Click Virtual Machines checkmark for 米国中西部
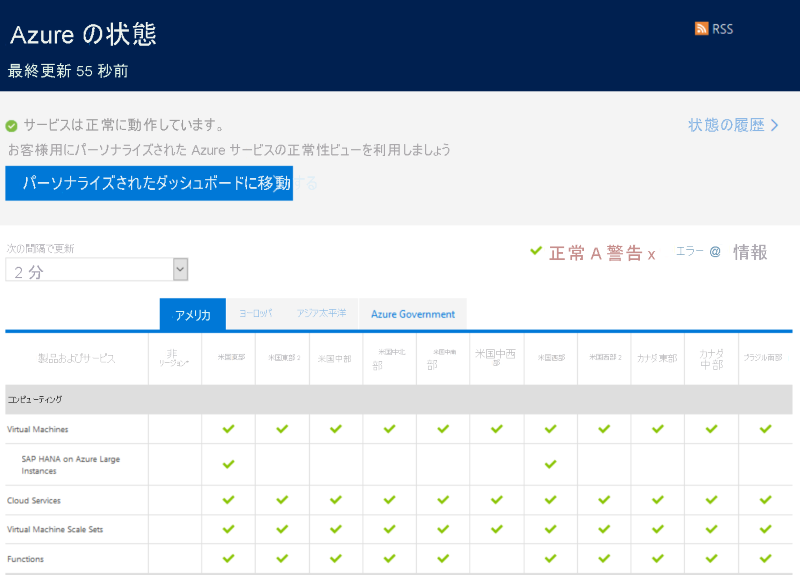800x575 pixels. click(x=497, y=429)
